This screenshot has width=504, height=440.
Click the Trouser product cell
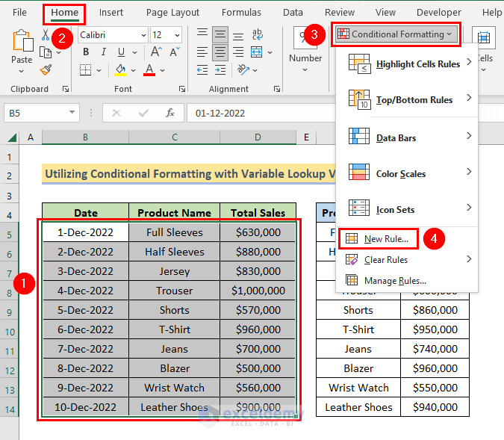pyautogui.click(x=175, y=291)
